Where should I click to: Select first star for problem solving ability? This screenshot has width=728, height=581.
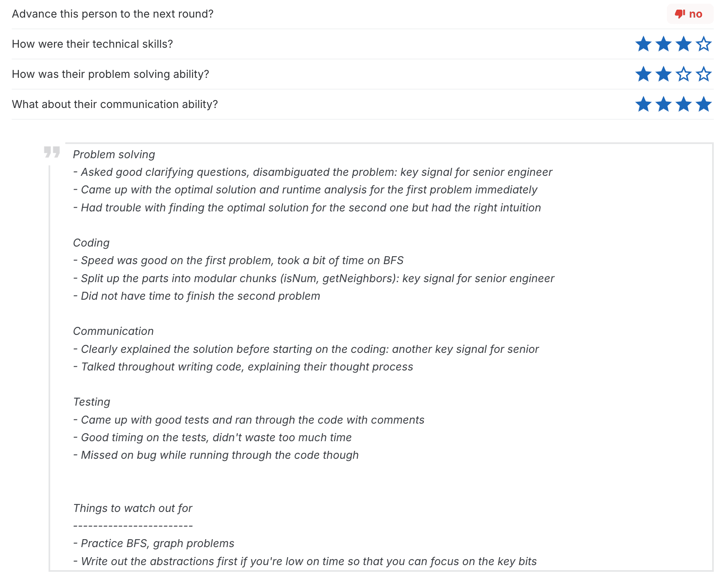pos(643,74)
